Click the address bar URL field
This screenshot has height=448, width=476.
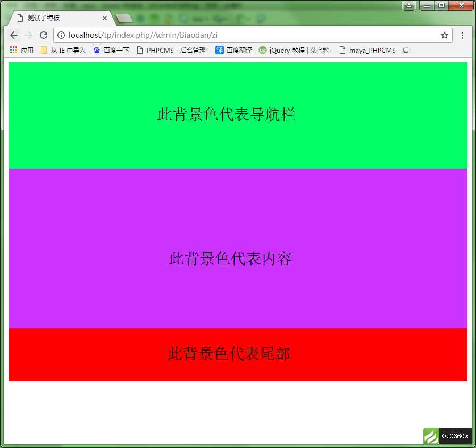click(x=253, y=35)
